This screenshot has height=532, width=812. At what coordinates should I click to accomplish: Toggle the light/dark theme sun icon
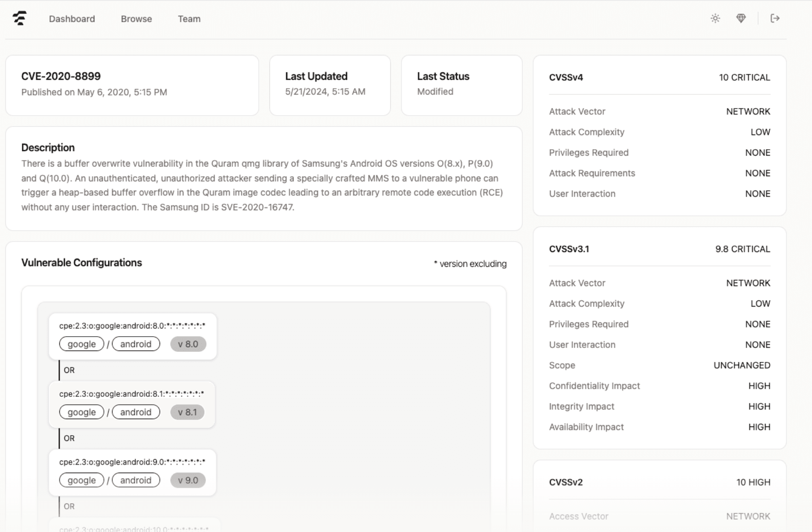click(715, 18)
